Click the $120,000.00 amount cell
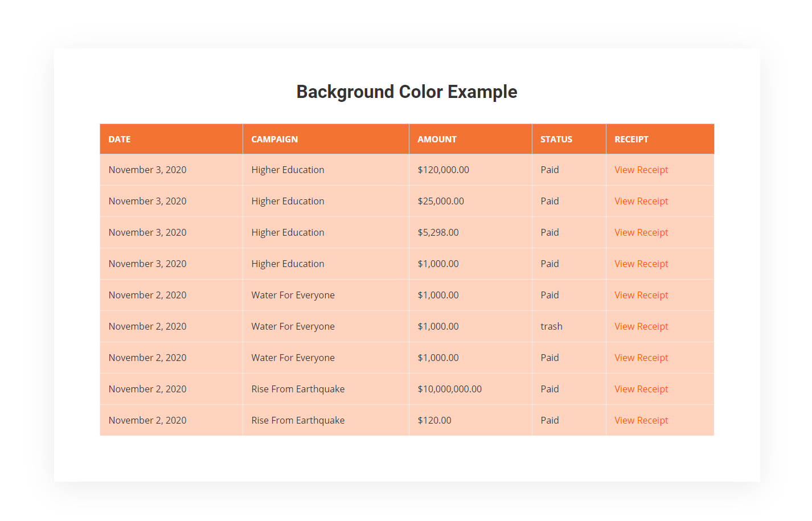Image resolution: width=812 pixels, height=521 pixels. tap(443, 170)
